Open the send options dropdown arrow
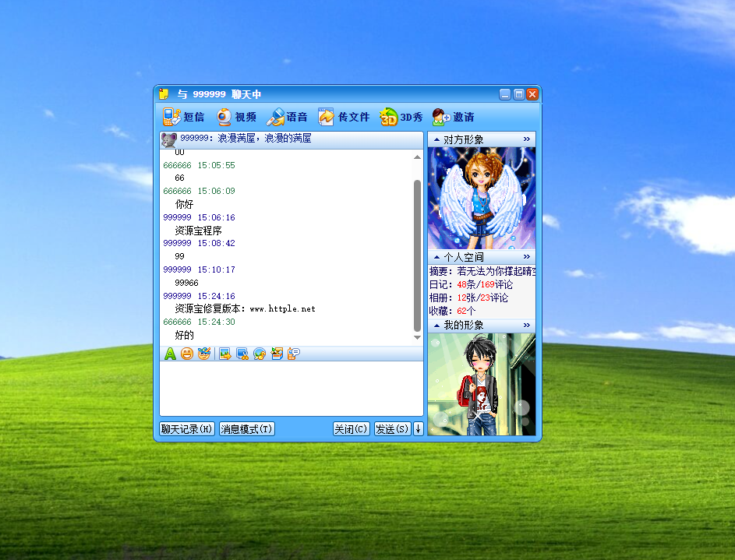This screenshot has width=735, height=560. click(x=418, y=428)
